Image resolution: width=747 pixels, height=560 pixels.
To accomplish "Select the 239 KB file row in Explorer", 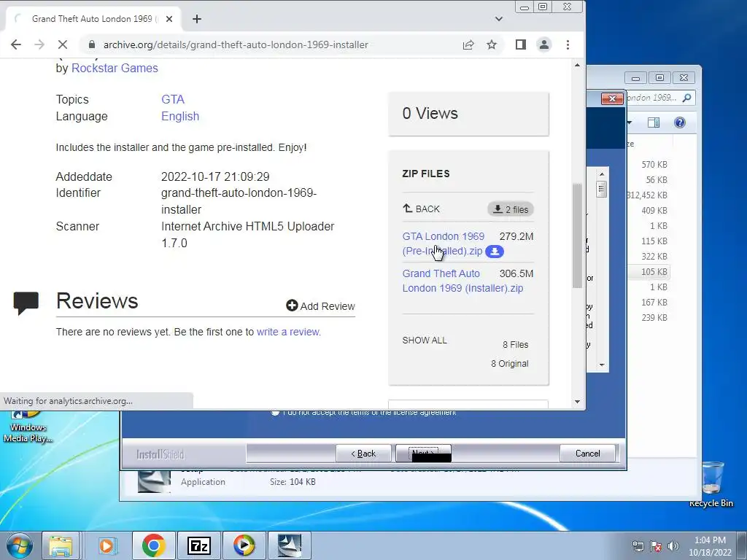I will (x=649, y=318).
